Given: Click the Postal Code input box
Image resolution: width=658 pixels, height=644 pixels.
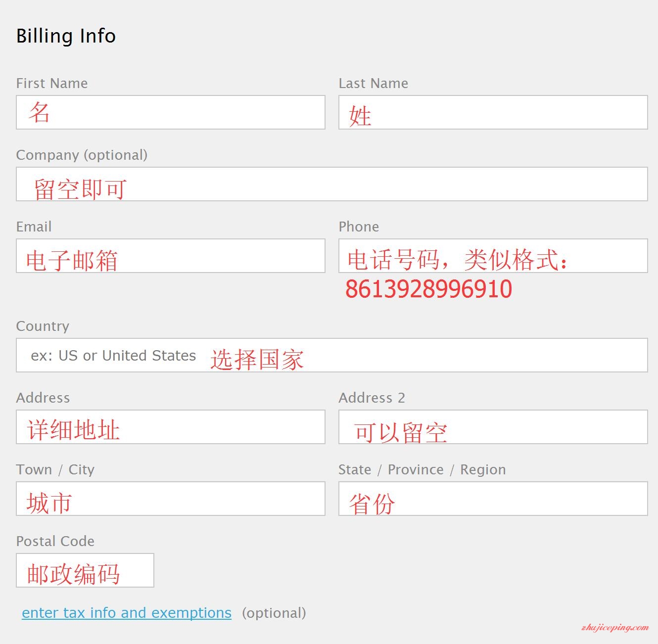Looking at the screenshot, I should 85,570.
